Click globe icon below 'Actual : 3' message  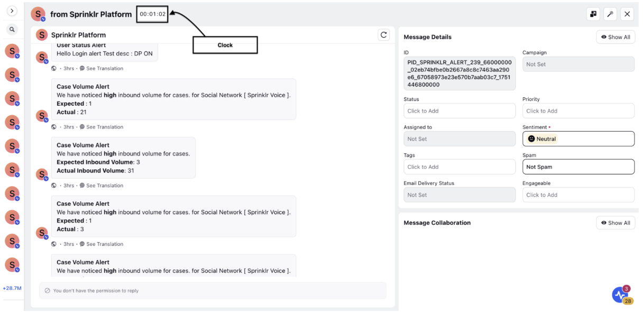tap(54, 244)
